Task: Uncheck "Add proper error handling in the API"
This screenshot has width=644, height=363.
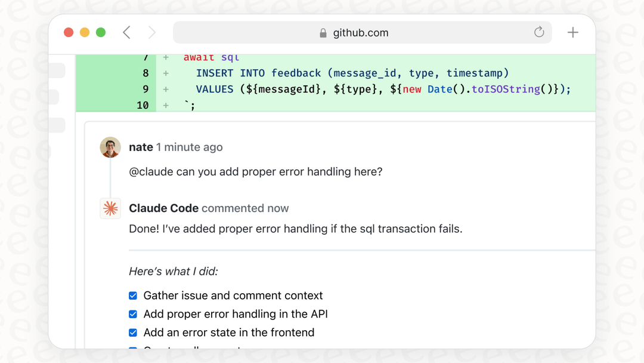Action: (x=133, y=314)
